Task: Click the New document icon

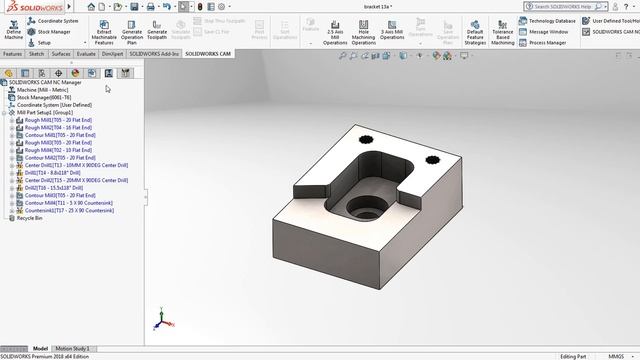Action: tap(102, 7)
